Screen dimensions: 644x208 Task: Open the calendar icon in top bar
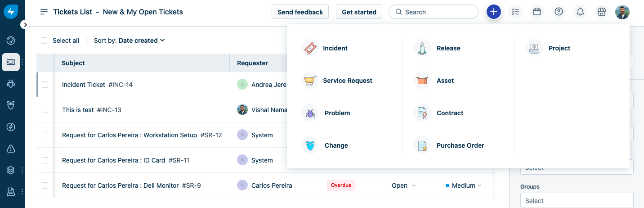[537, 12]
